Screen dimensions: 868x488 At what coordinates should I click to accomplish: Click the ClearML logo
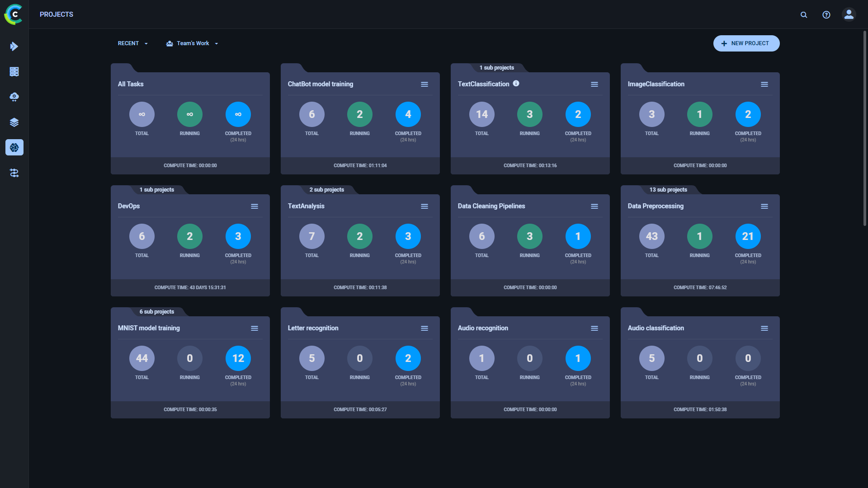pyautogui.click(x=13, y=14)
